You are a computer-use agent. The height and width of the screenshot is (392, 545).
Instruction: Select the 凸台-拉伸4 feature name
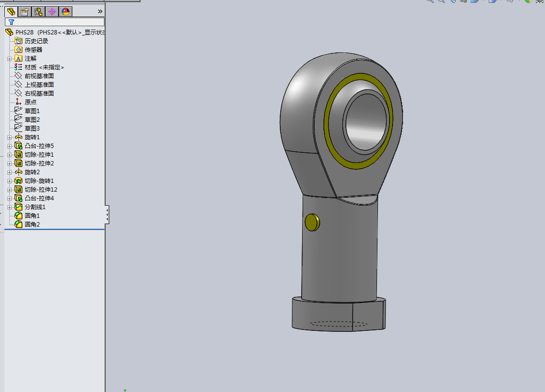pos(39,198)
